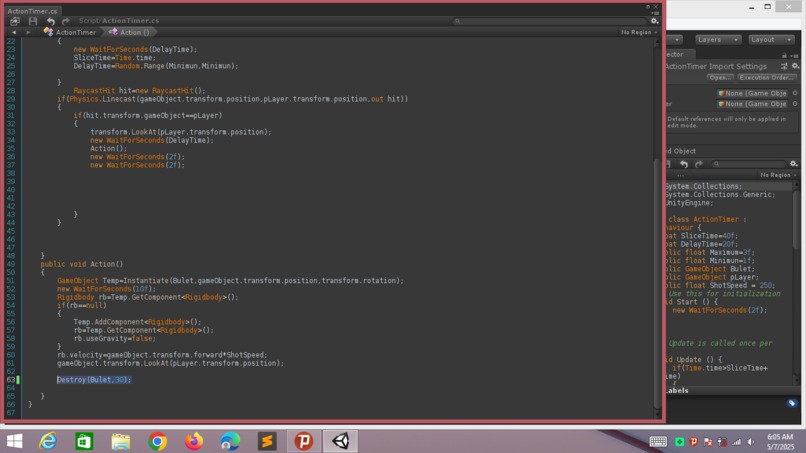Open the red P app from taskbar
Viewport: 806px width, 453px height.
point(303,441)
